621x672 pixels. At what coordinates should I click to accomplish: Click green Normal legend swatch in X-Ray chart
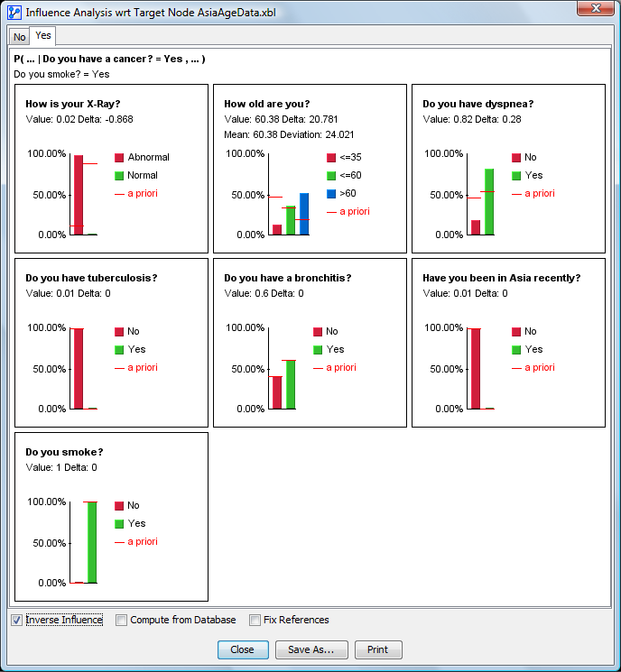coord(119,175)
